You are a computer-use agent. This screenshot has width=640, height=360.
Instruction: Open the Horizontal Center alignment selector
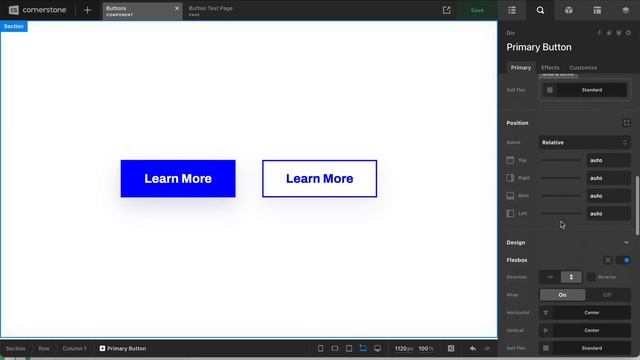click(x=584, y=313)
